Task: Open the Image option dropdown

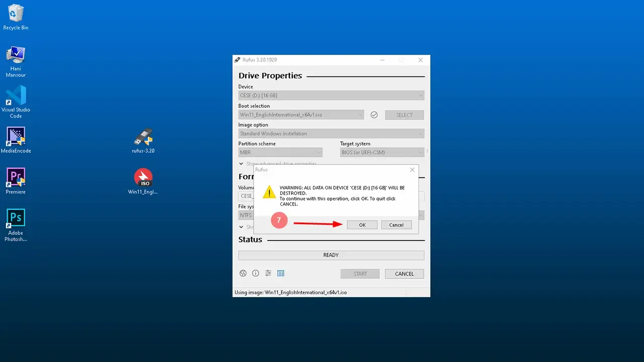Action: point(331,134)
